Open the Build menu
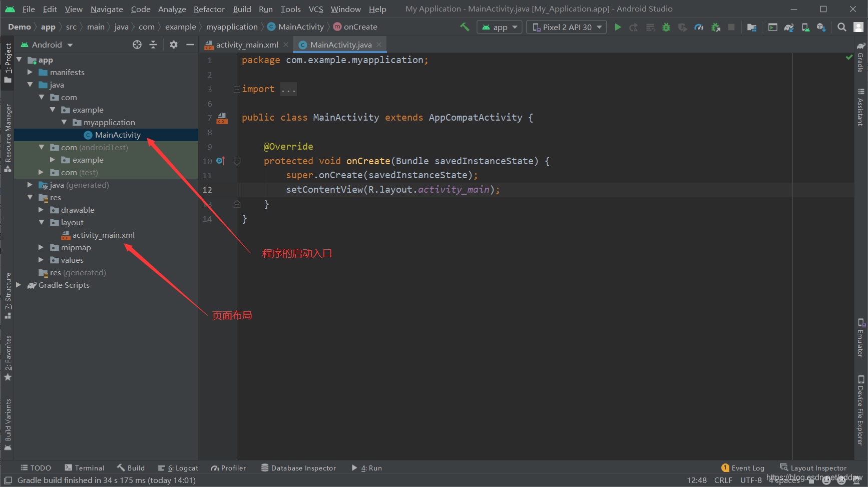Screen dimensions: 868x487 tap(242, 9)
